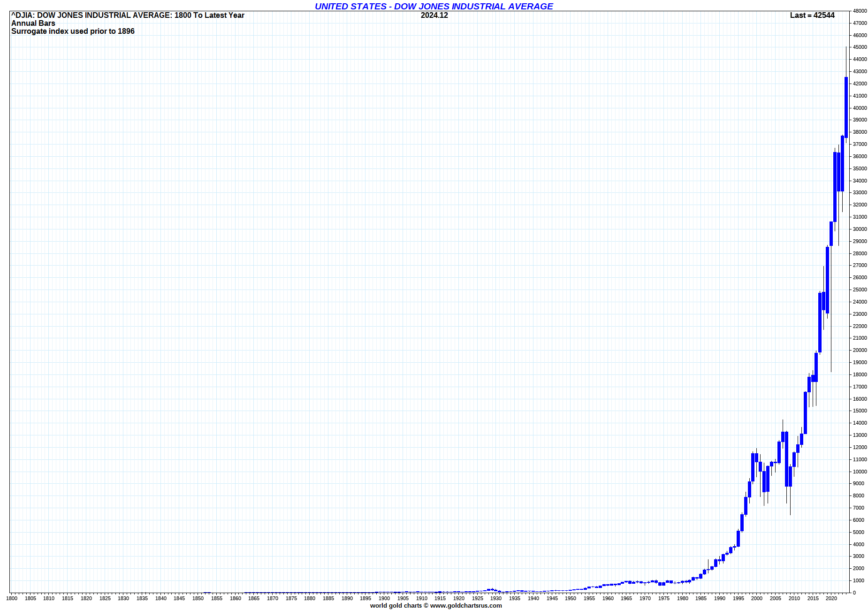Image resolution: width=868 pixels, height=610 pixels.
Task: Click the 1980 year-axis label
Action: click(683, 598)
